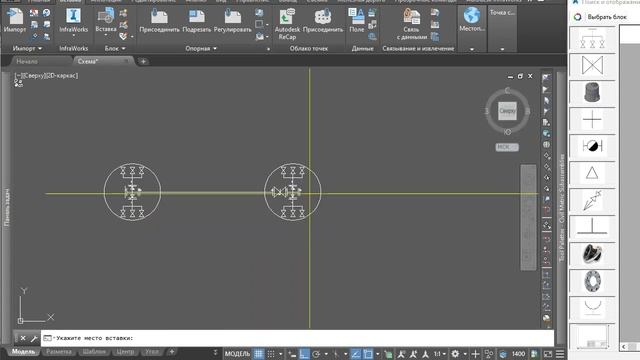This screenshot has width=640, height=360.
Task: Click the command line input field
Action: [x=298, y=338]
